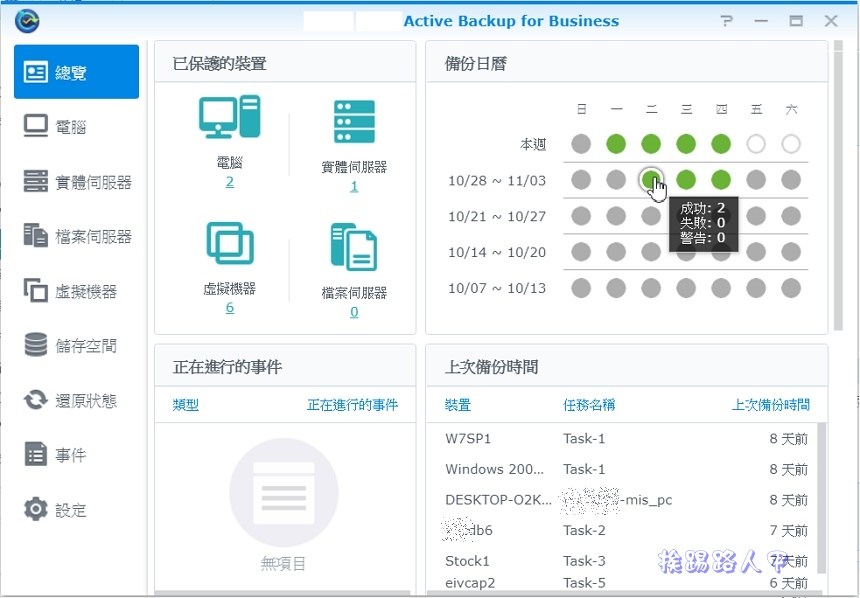This screenshot has height=598, width=860.
Task: Click Task-2 task name cell
Action: 584,531
